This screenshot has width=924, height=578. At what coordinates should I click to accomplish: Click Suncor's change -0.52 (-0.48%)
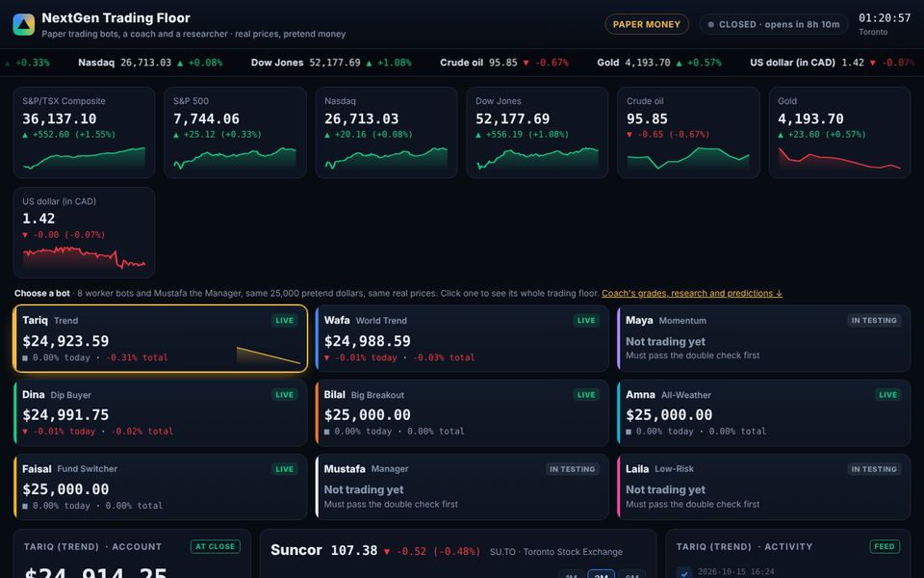click(432, 551)
